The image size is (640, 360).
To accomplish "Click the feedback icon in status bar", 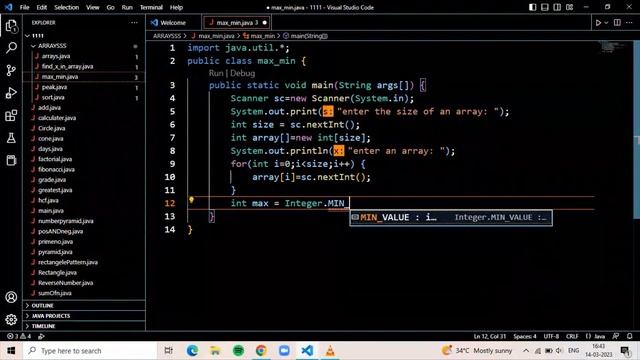I will [616, 336].
